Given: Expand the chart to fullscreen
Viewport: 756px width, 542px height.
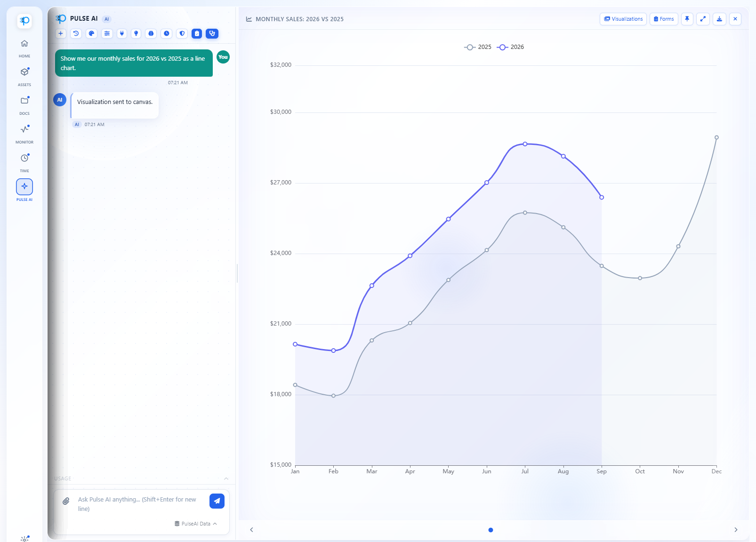Looking at the screenshot, I should click(x=703, y=19).
